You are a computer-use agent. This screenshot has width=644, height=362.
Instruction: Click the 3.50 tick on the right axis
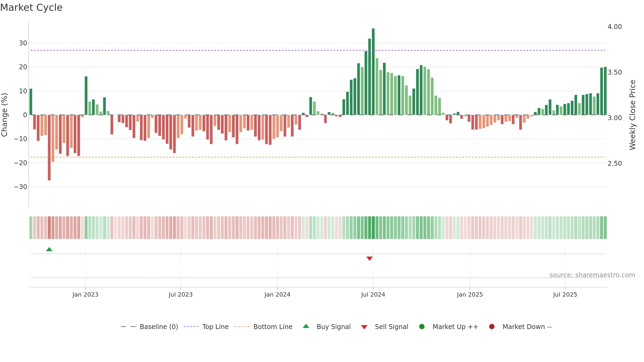615,72
